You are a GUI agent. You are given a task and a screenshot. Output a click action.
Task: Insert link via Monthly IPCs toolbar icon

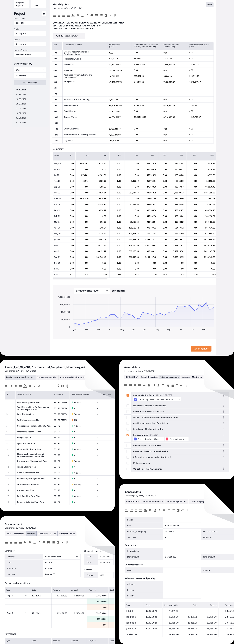[110, 15]
